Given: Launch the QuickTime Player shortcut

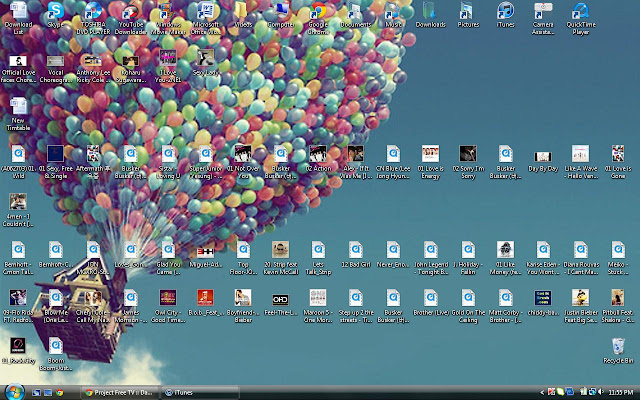Looking at the screenshot, I should [581, 18].
